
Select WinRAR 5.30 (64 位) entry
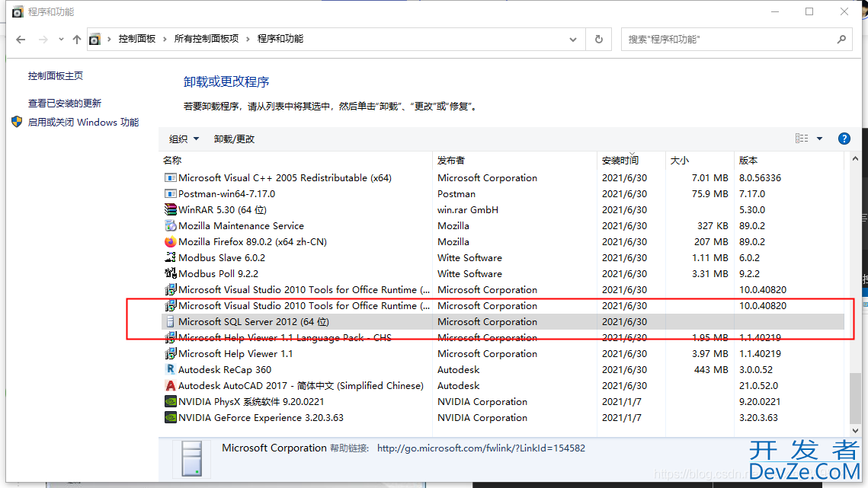coord(223,209)
